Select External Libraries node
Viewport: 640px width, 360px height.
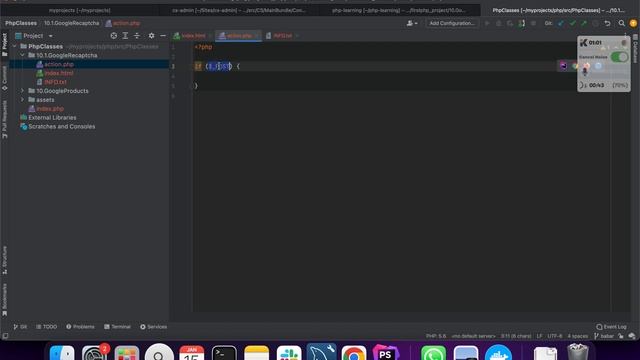[52, 118]
